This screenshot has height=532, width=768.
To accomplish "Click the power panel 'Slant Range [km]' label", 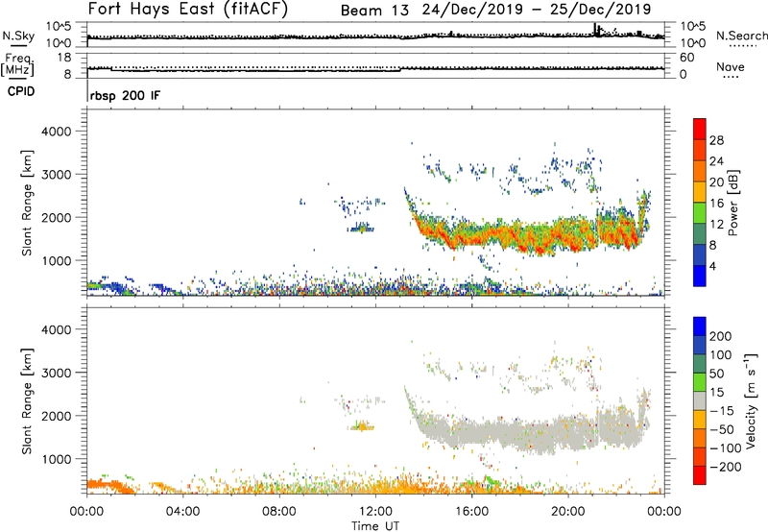I will pyautogui.click(x=27, y=203).
